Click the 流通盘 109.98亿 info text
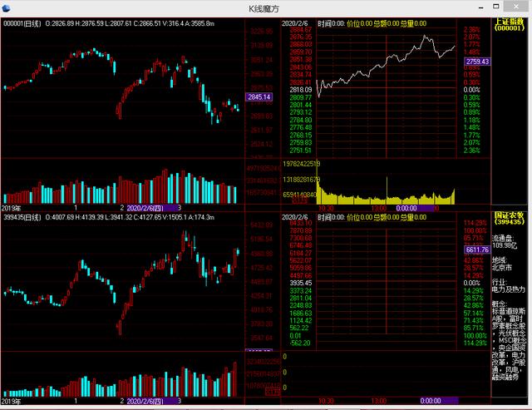Screen dimensions: 532x410 click(505, 242)
